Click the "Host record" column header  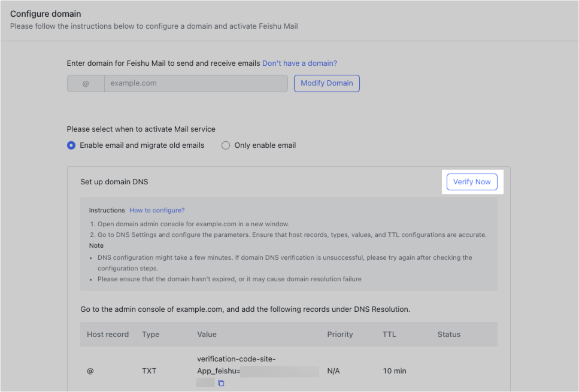(108, 334)
